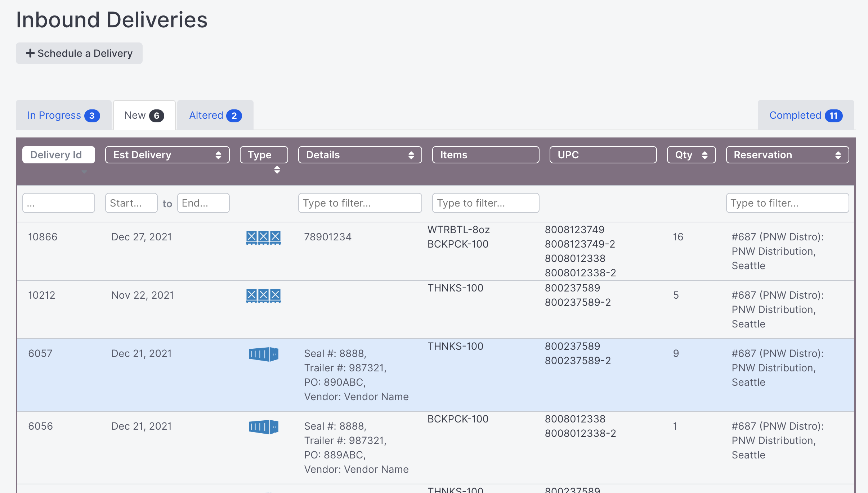Click quantity 5 in delivery 10212 row
The height and width of the screenshot is (493, 868).
coord(676,295)
